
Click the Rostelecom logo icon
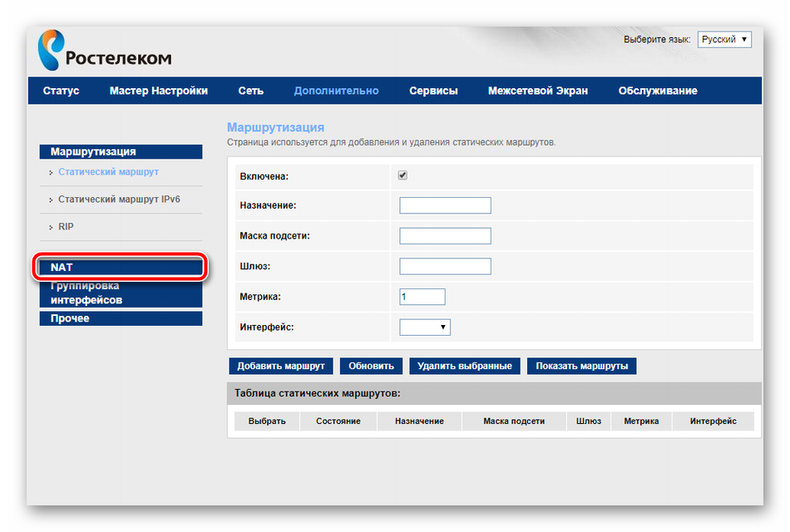(50, 51)
